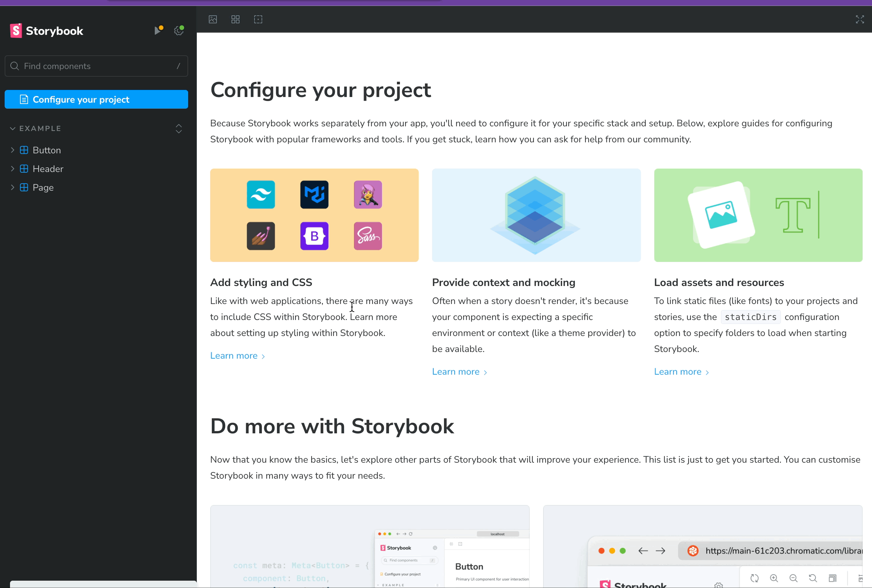872x588 pixels.
Task: Click the search magnifier in the sidebar
Action: pos(15,66)
